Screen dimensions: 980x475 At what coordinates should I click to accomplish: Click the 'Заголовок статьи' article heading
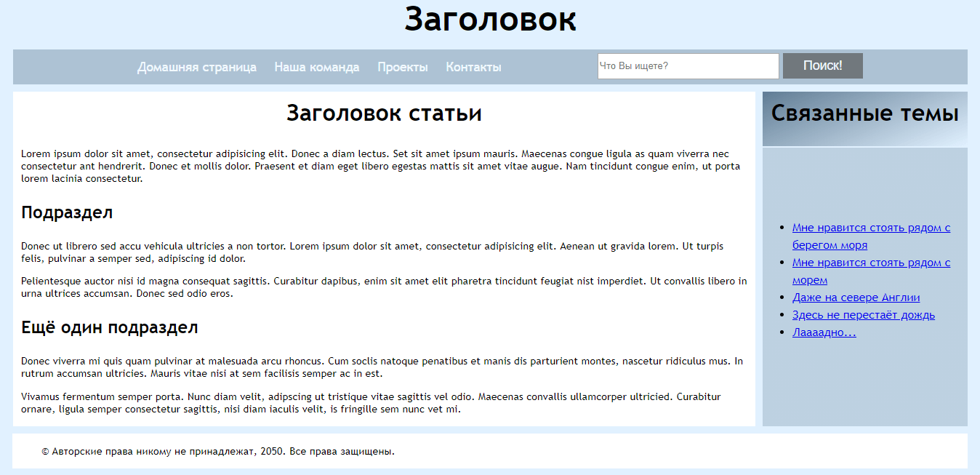click(384, 113)
